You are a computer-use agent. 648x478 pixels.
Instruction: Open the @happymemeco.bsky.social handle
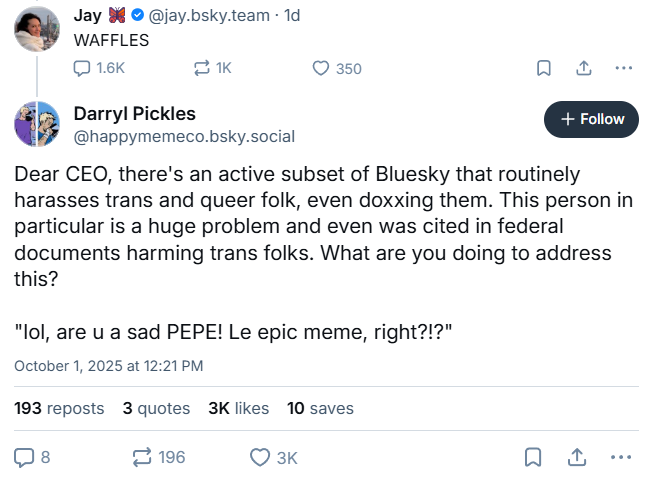(184, 136)
